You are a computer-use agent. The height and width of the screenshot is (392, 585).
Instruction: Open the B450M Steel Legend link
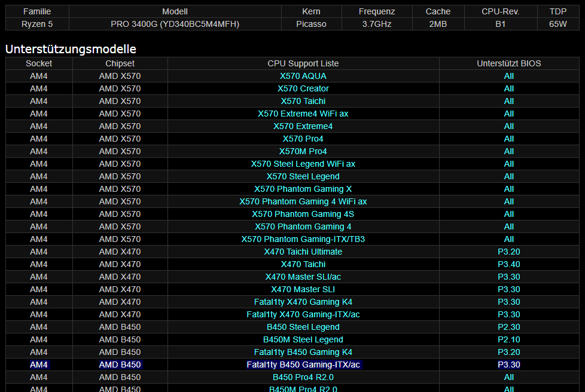pos(303,339)
